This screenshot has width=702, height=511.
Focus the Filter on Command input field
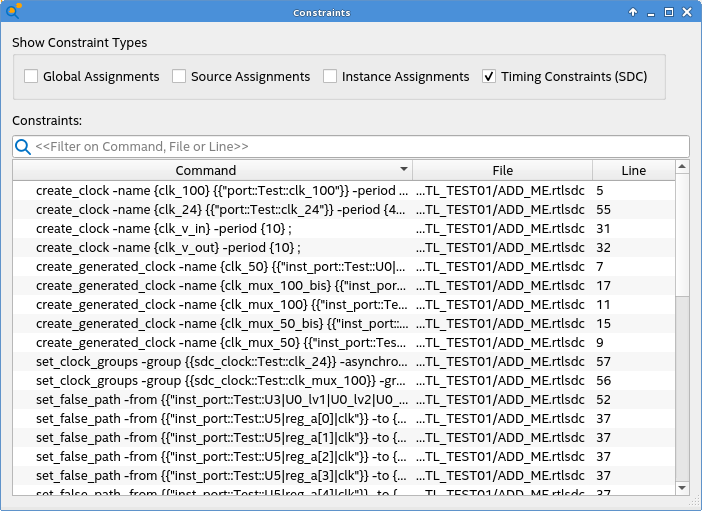(x=350, y=147)
